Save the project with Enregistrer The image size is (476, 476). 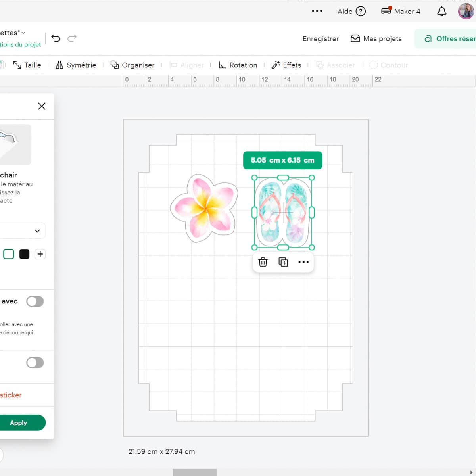click(321, 38)
